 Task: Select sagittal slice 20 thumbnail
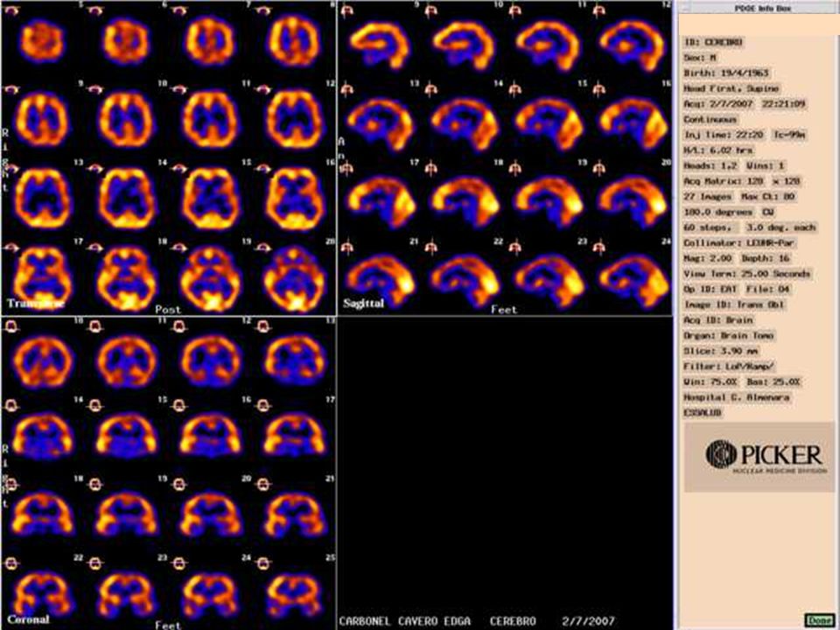click(x=634, y=201)
